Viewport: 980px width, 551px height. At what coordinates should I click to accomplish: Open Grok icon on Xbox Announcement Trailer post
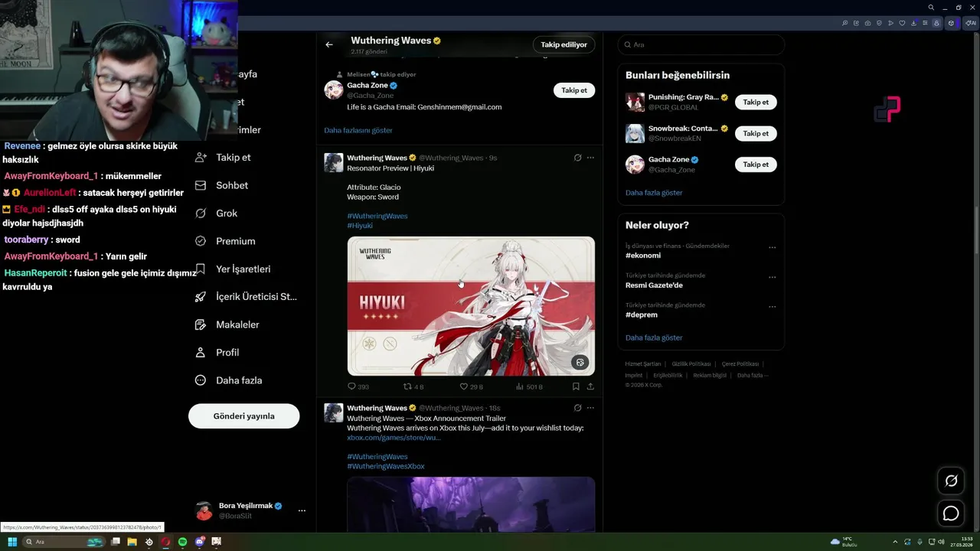point(577,408)
